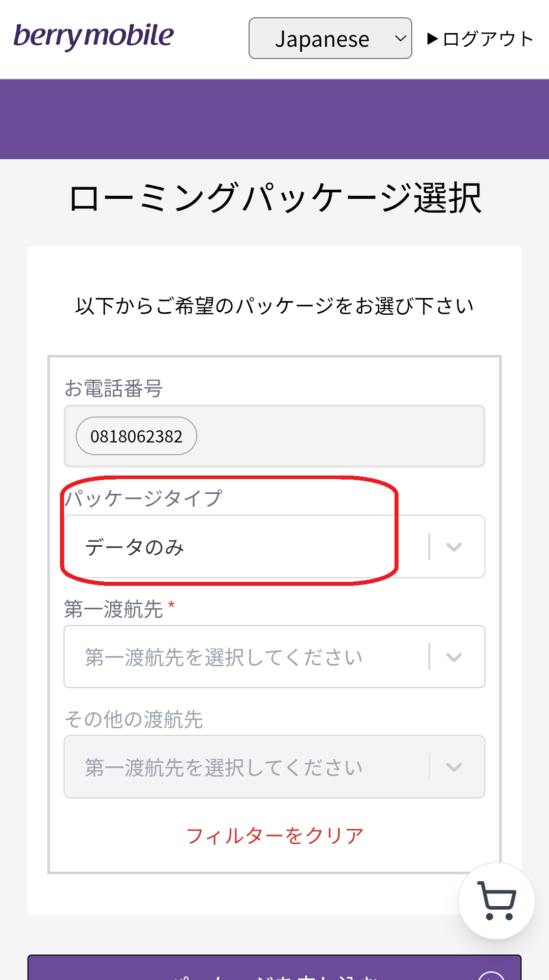Click the triangle icon beside ログアウト
This screenshot has width=549, height=980.
(433, 39)
